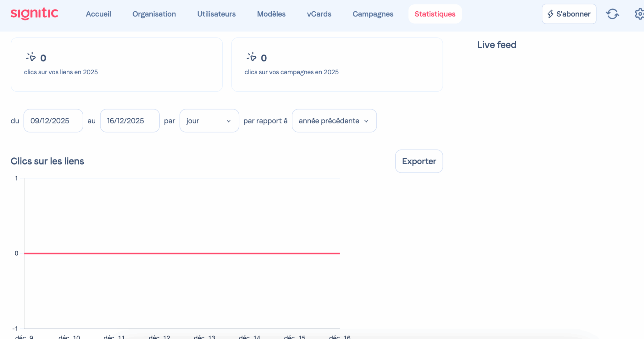Image resolution: width=644 pixels, height=339 pixels.
Task: Click the 'Live feed' heading
Action: tap(497, 45)
